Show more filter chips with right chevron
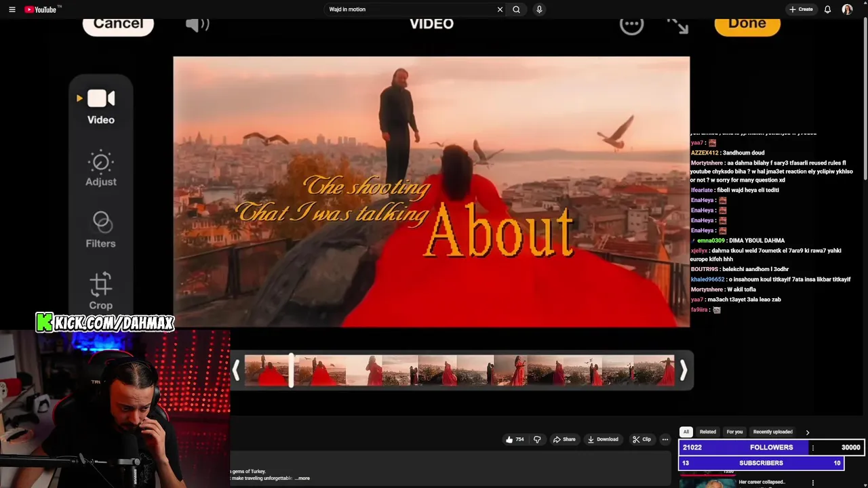The height and width of the screenshot is (488, 868). pos(807,432)
